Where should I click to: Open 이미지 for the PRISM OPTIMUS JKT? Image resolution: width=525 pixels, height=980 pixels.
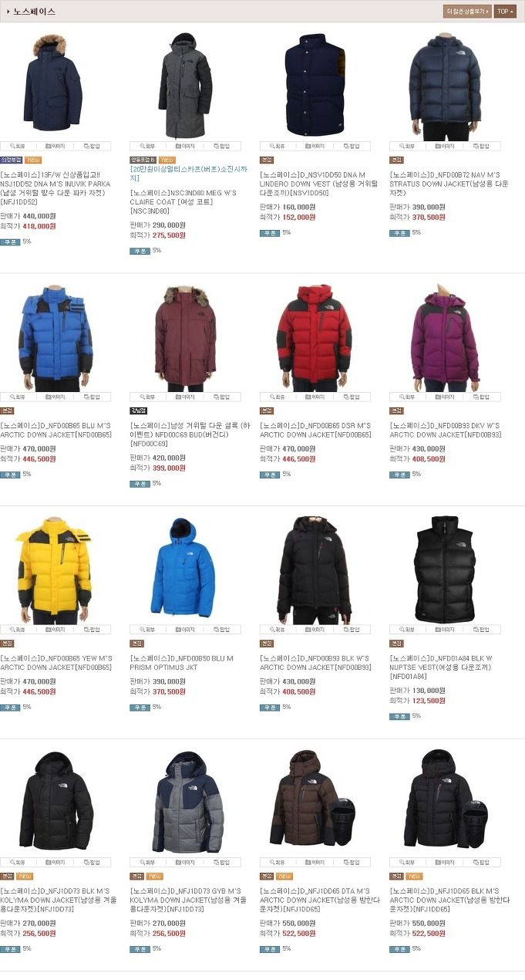click(x=185, y=630)
